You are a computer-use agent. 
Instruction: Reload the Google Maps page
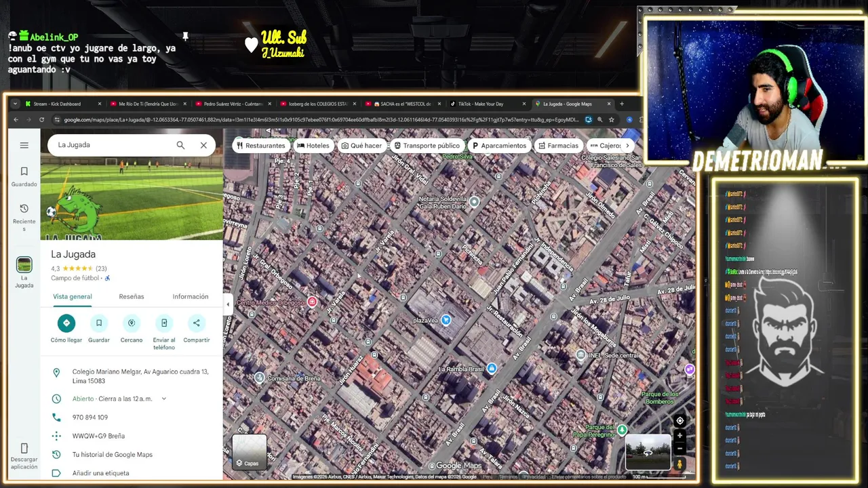[41, 120]
